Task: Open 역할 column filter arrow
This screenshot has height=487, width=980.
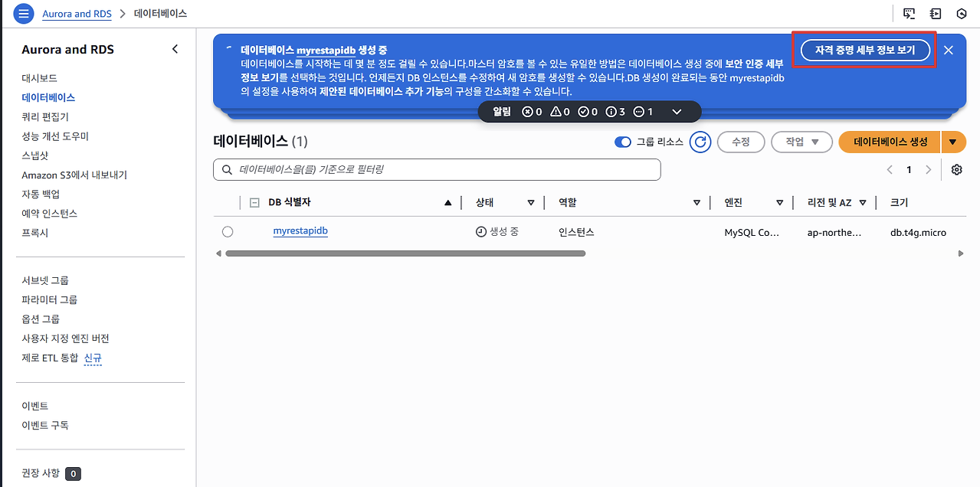Action: [696, 203]
